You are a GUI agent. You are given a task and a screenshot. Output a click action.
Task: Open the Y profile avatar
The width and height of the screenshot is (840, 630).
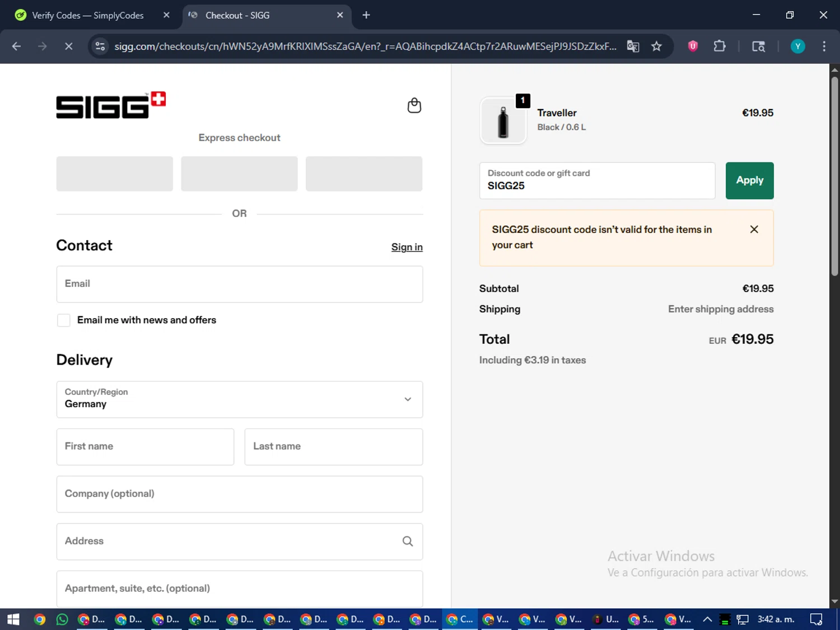pos(797,46)
